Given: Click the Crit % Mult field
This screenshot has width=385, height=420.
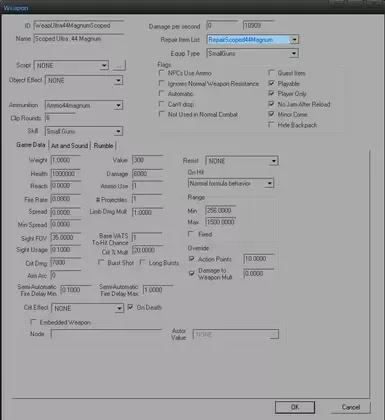Looking at the screenshot, I should pos(147,250).
